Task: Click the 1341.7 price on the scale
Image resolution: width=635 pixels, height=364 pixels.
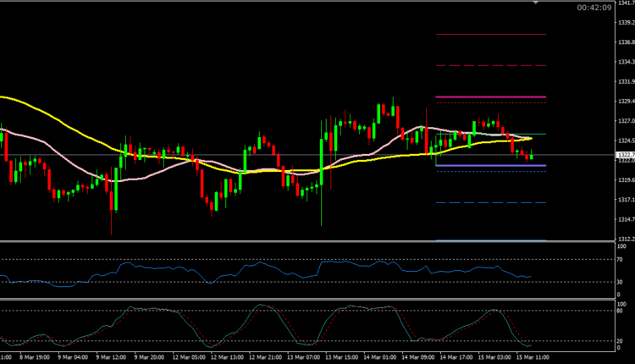Action: click(x=626, y=3)
